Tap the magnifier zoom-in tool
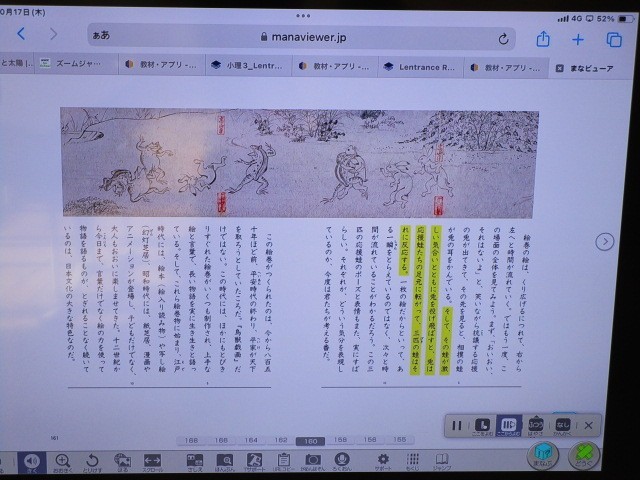 (62, 461)
